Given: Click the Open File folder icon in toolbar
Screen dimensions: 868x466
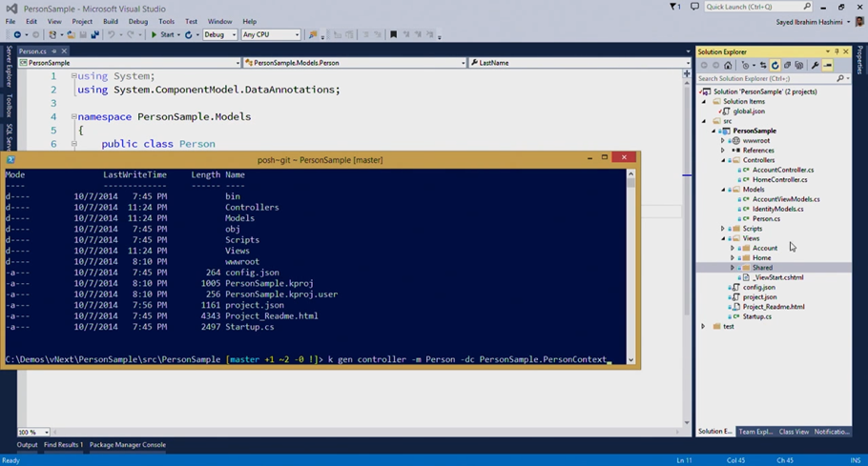Looking at the screenshot, I should point(71,35).
